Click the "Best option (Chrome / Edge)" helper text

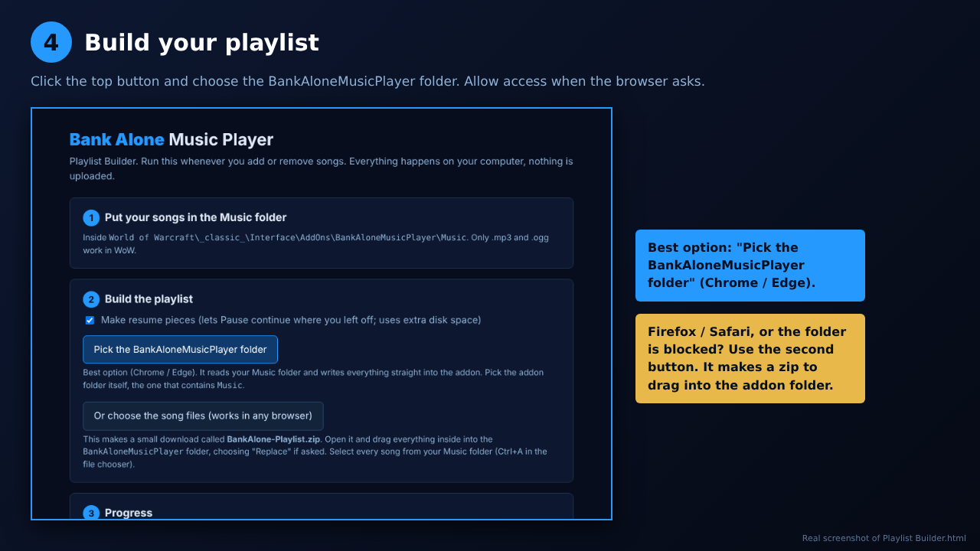pos(313,379)
